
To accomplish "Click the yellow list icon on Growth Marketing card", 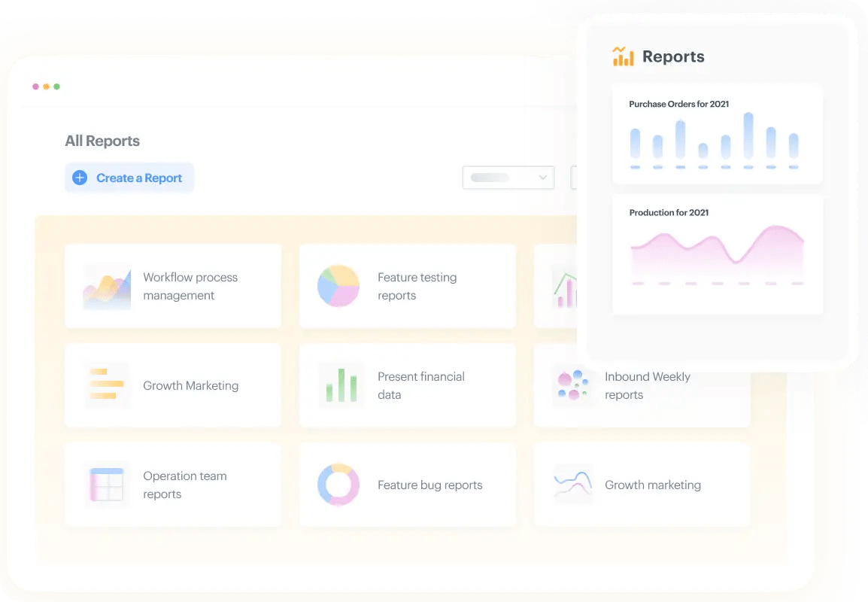I will pos(106,385).
